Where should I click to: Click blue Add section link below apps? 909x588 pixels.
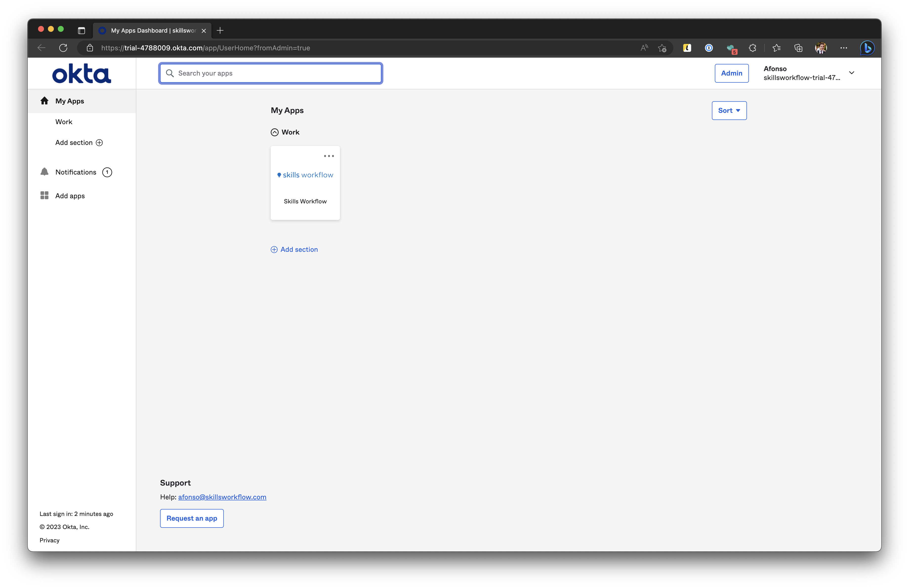pos(294,249)
